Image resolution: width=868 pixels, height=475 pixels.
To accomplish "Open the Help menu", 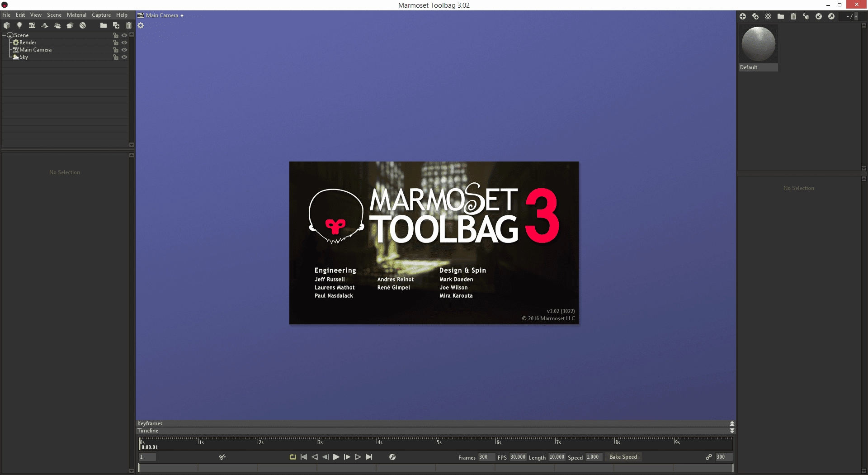I will tap(122, 15).
